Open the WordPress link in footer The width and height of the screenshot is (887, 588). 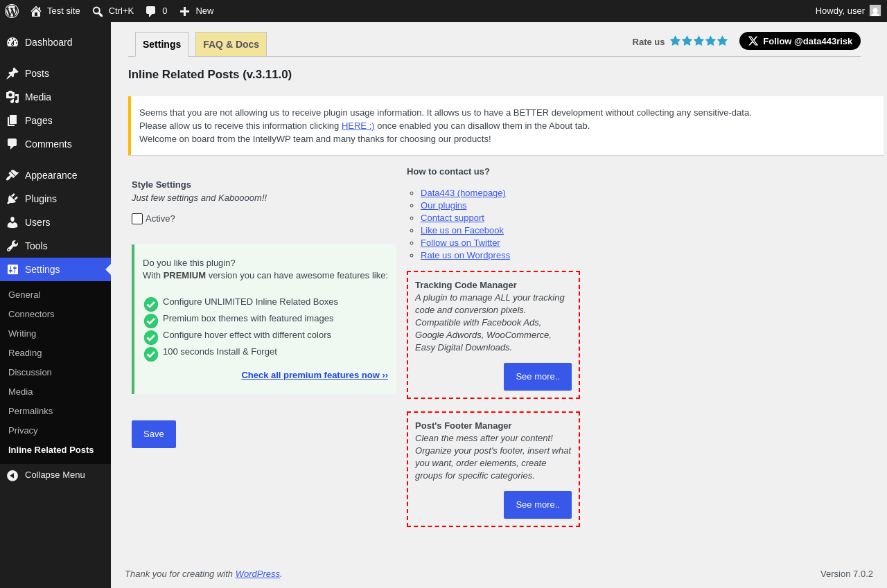258,574
